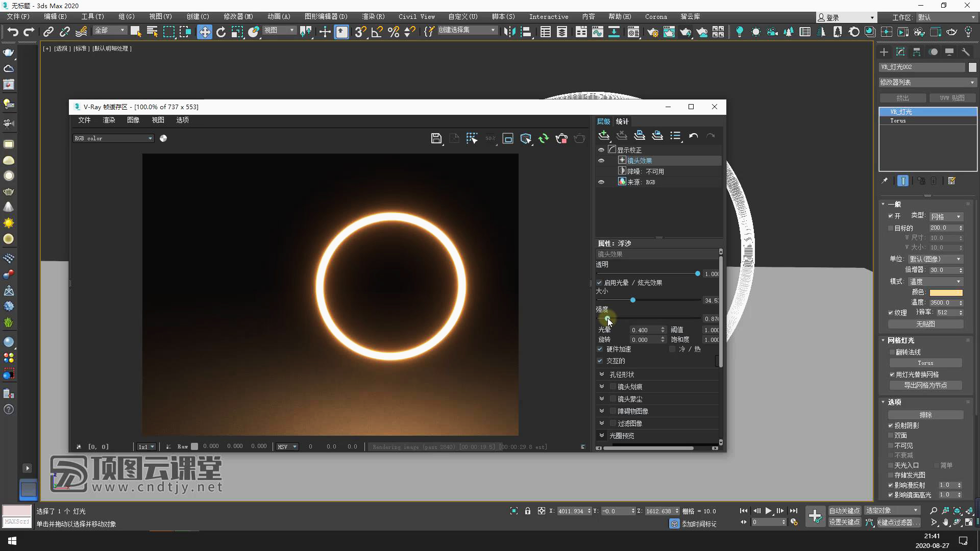
Task: Open the 渲染 menu in frame buffer
Action: tap(109, 120)
